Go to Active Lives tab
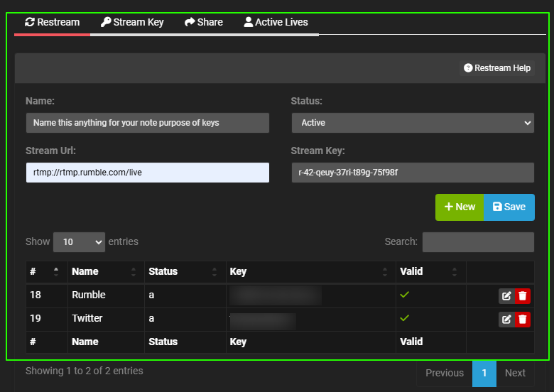The width and height of the screenshot is (554, 392). [x=276, y=22]
